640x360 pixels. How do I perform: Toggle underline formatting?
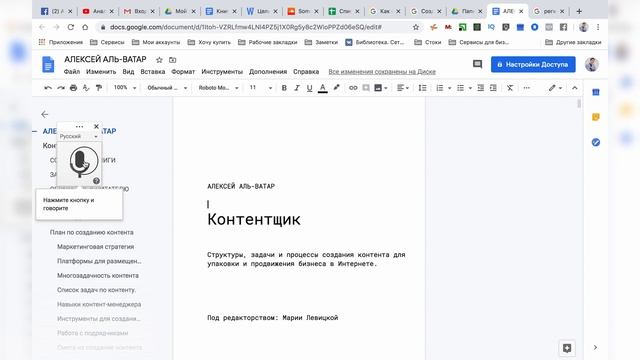(309, 88)
